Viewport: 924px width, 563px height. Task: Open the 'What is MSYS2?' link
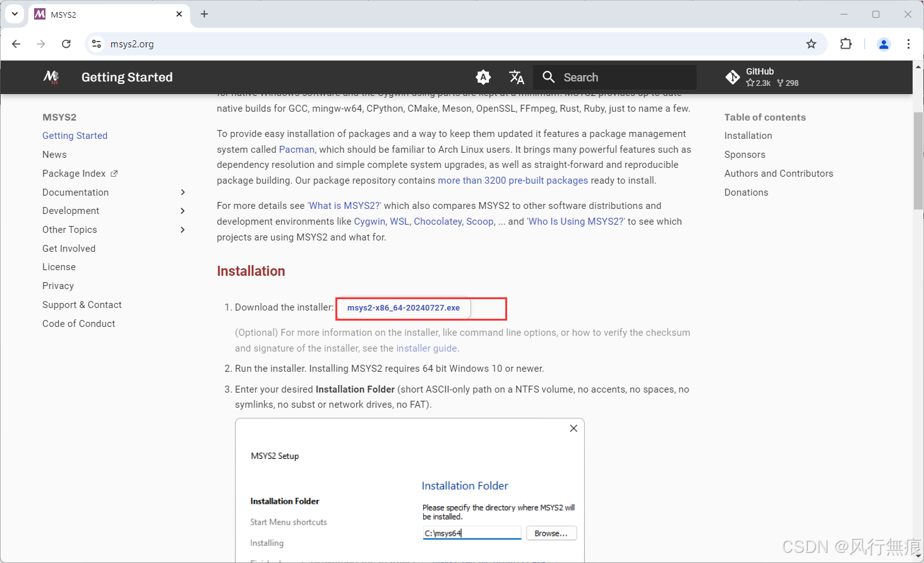[x=344, y=206]
